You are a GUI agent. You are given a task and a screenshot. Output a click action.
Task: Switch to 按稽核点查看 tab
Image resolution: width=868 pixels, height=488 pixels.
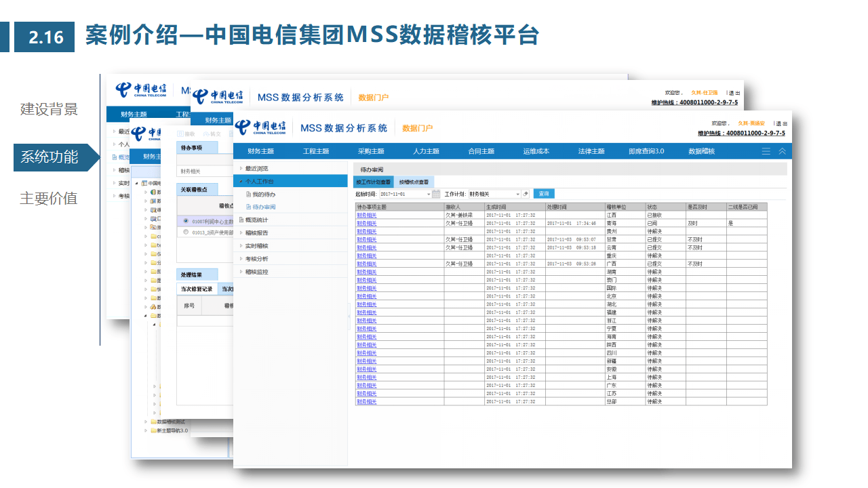point(414,182)
